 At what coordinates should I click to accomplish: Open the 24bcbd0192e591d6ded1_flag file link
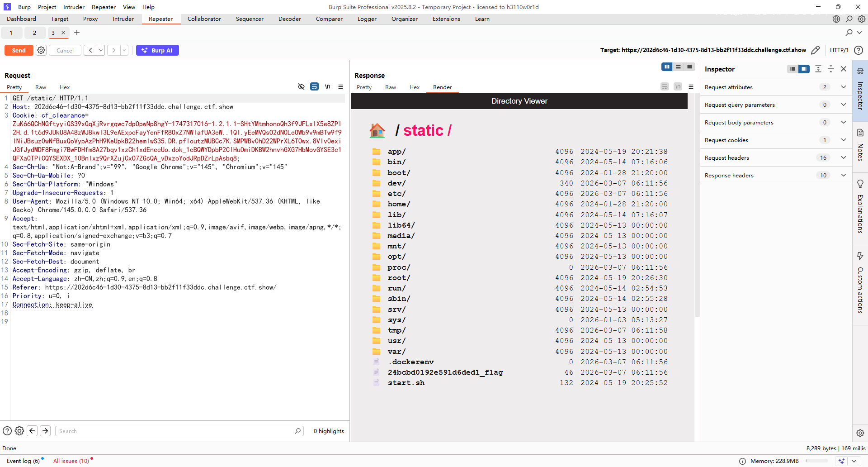[x=445, y=372]
